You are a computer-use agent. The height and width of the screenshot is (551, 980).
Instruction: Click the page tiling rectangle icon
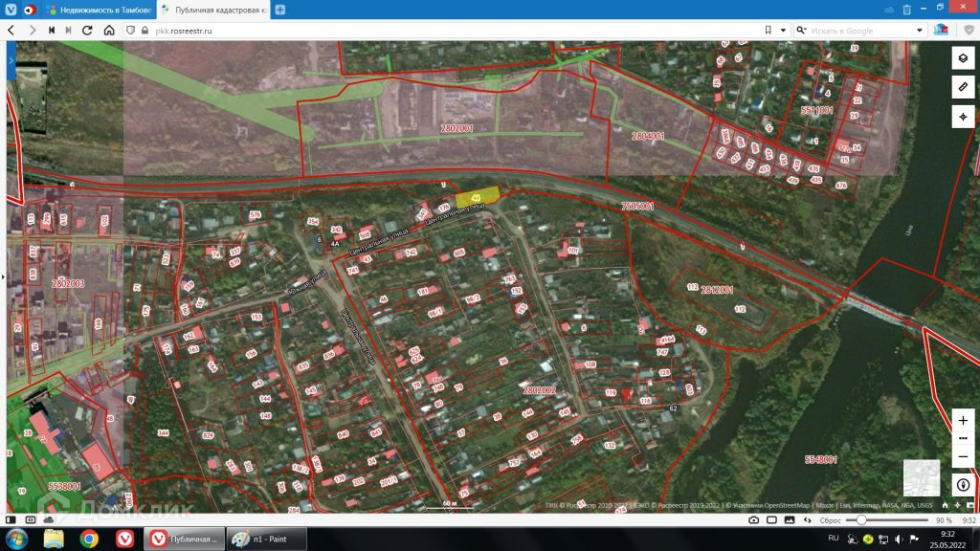(x=772, y=519)
